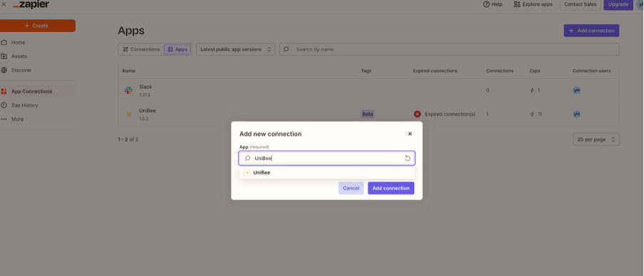This screenshot has height=276, width=644.
Task: Click the Connection users column header
Action: (591, 71)
